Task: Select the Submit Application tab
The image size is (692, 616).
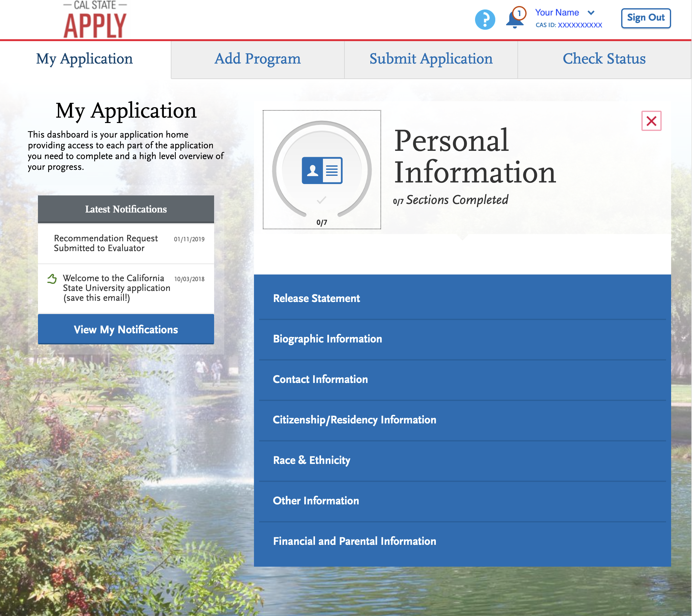Action: tap(431, 58)
